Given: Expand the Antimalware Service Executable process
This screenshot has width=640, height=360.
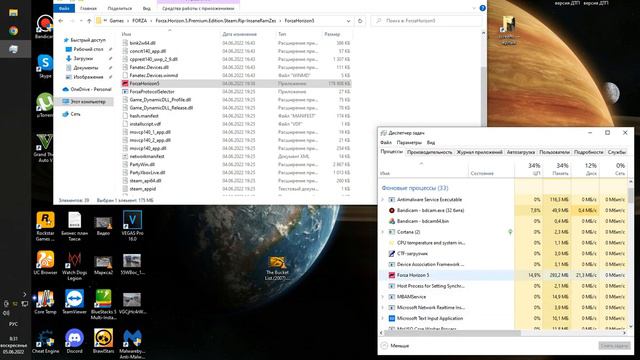Looking at the screenshot, I should pos(382,200).
